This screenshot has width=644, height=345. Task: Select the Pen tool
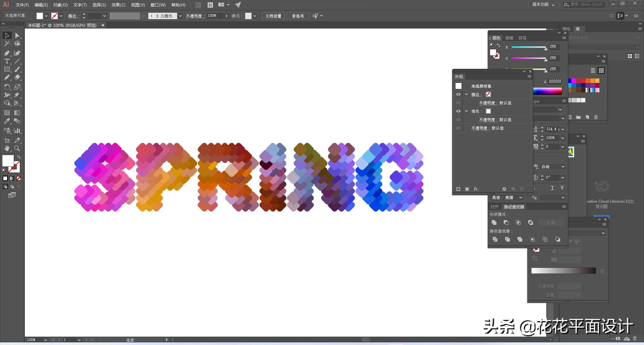click(x=7, y=53)
